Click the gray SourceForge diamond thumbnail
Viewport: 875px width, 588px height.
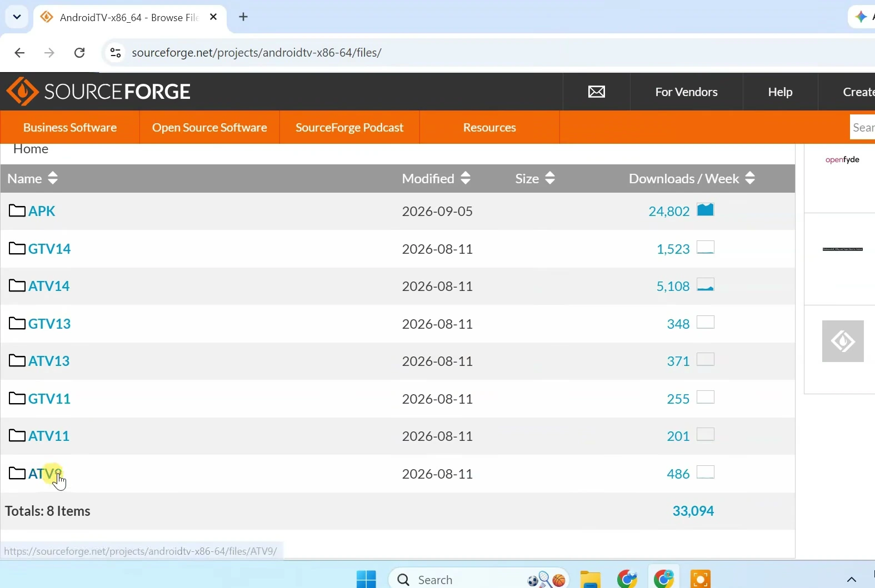click(843, 341)
